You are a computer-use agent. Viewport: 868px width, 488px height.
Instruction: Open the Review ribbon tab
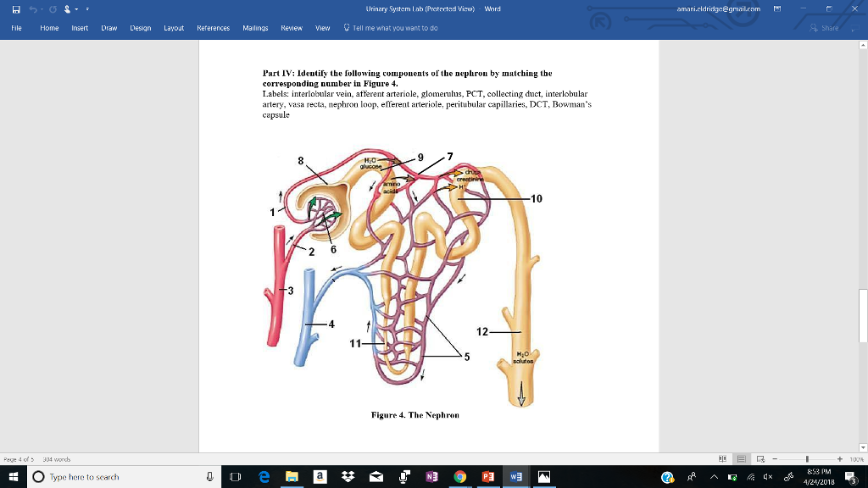(292, 27)
